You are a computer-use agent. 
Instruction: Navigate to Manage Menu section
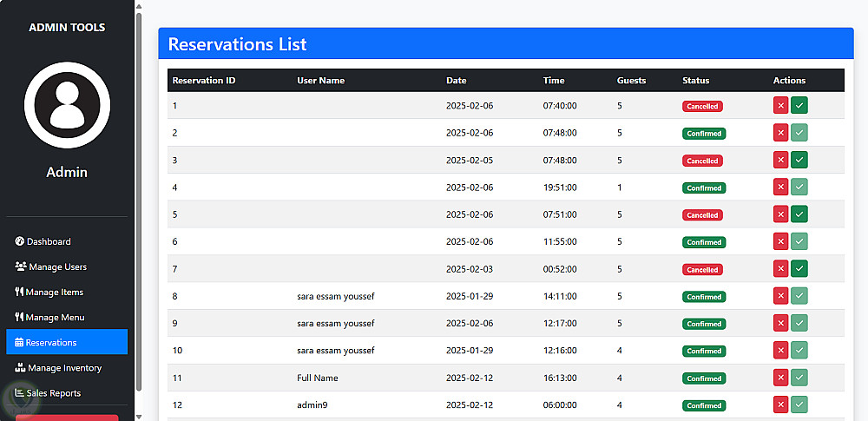(x=55, y=317)
